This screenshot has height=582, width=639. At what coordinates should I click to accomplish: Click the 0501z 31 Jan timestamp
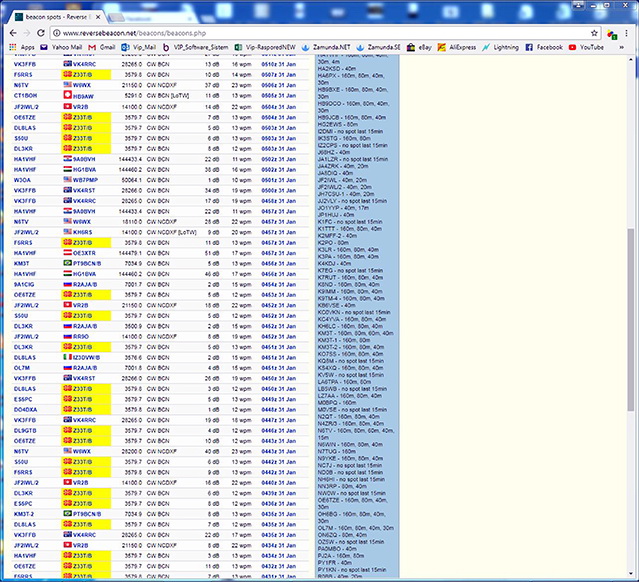tap(278, 180)
